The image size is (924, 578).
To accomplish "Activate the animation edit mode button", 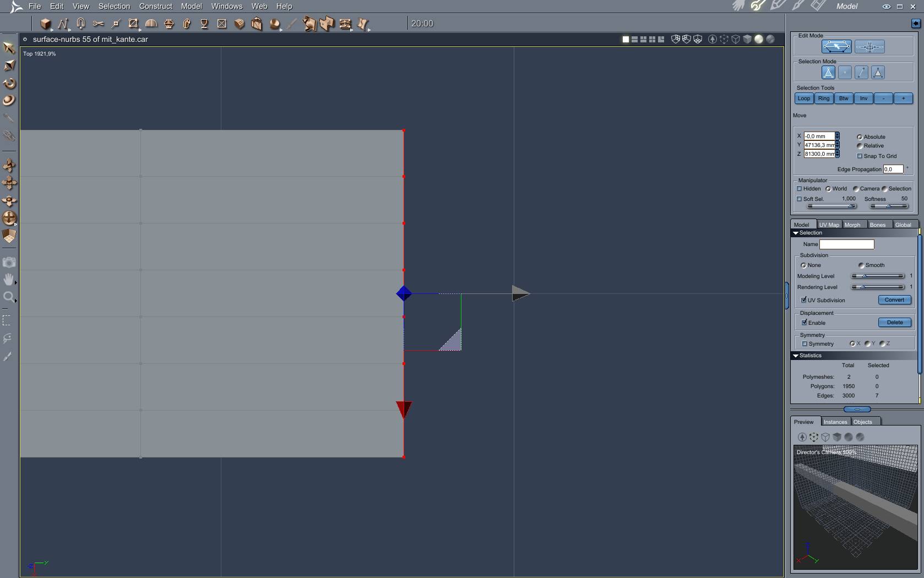I will 869,47.
